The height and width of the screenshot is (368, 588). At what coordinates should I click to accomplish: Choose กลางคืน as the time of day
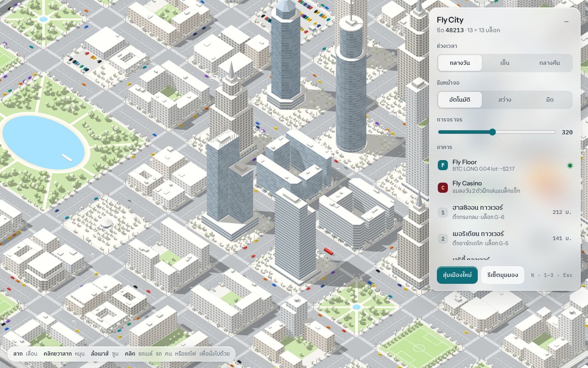pos(549,63)
